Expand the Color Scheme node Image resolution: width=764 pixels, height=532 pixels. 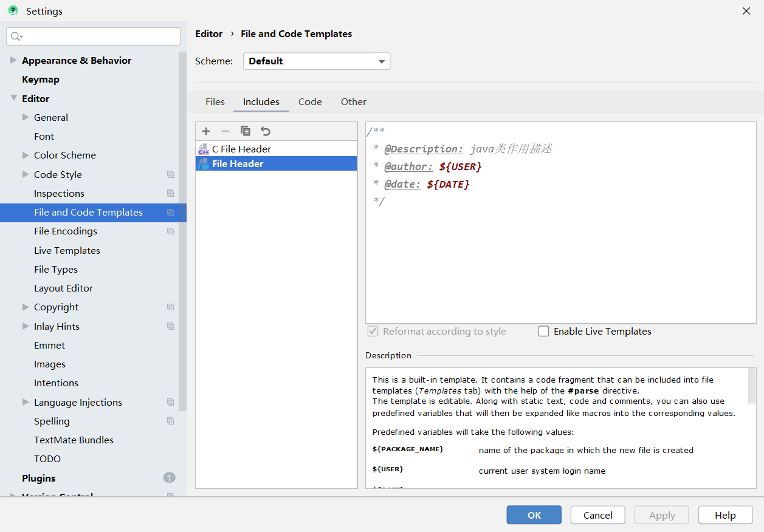26,155
